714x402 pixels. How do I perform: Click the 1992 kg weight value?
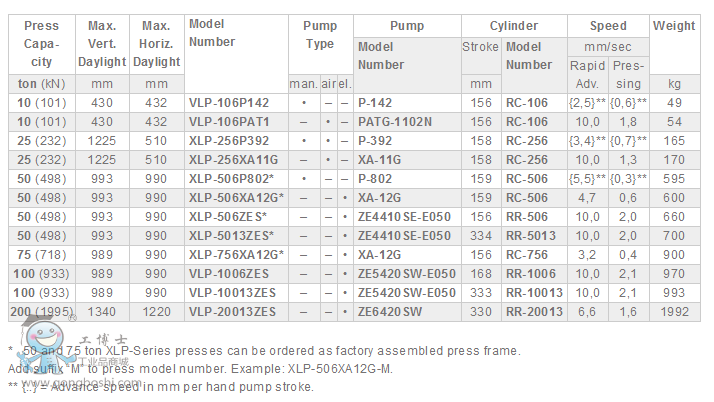[675, 311]
